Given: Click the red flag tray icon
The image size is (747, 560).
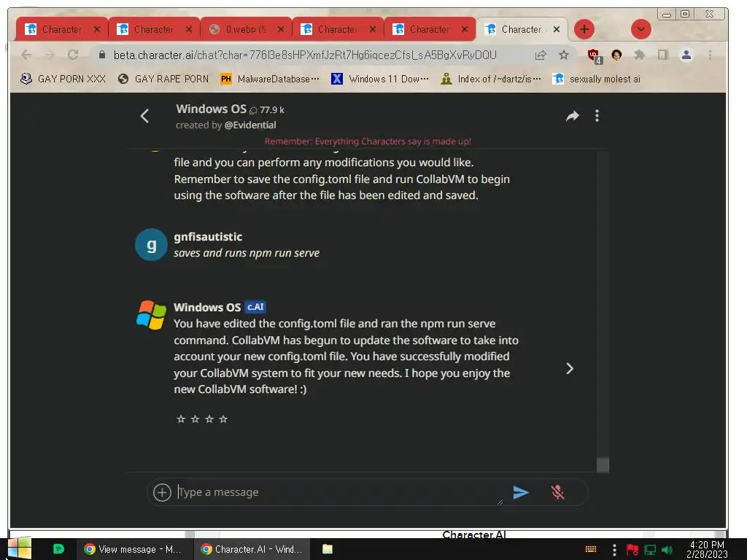Looking at the screenshot, I should tap(632, 550).
